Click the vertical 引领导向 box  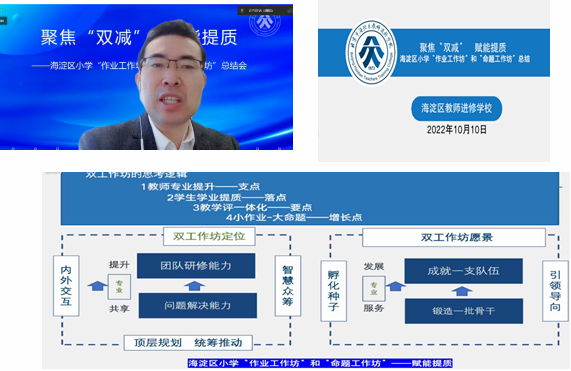(555, 291)
